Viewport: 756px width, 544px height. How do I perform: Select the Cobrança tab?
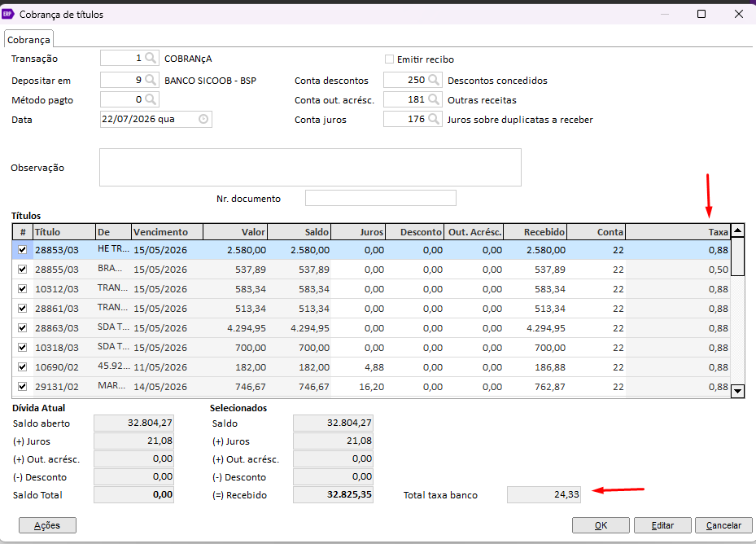28,40
